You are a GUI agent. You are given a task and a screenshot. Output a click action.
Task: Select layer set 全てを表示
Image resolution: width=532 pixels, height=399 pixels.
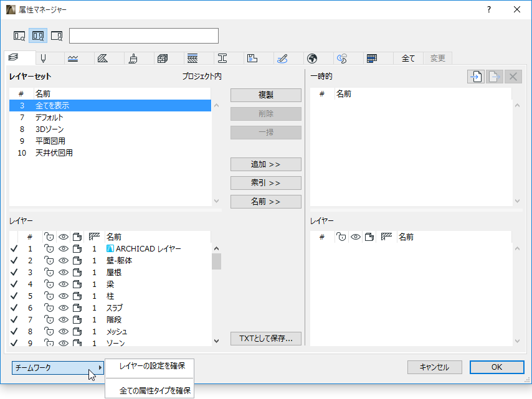tap(110, 106)
